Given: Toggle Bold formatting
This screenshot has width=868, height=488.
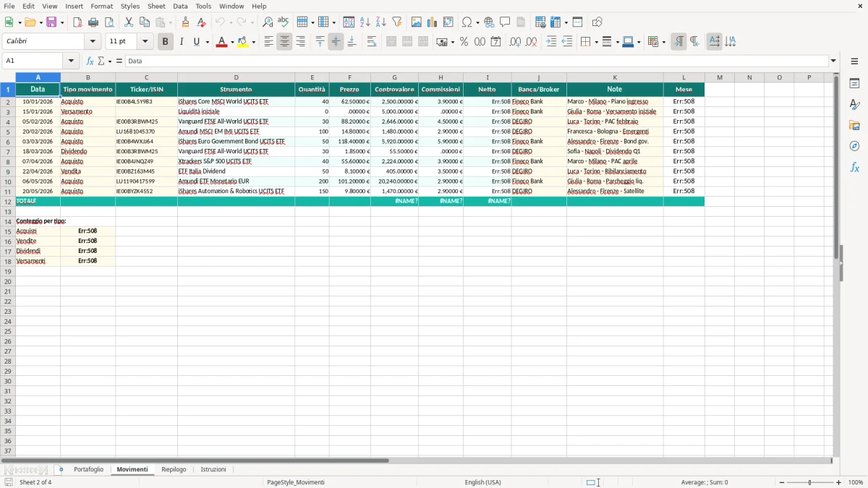Looking at the screenshot, I should (x=165, y=42).
